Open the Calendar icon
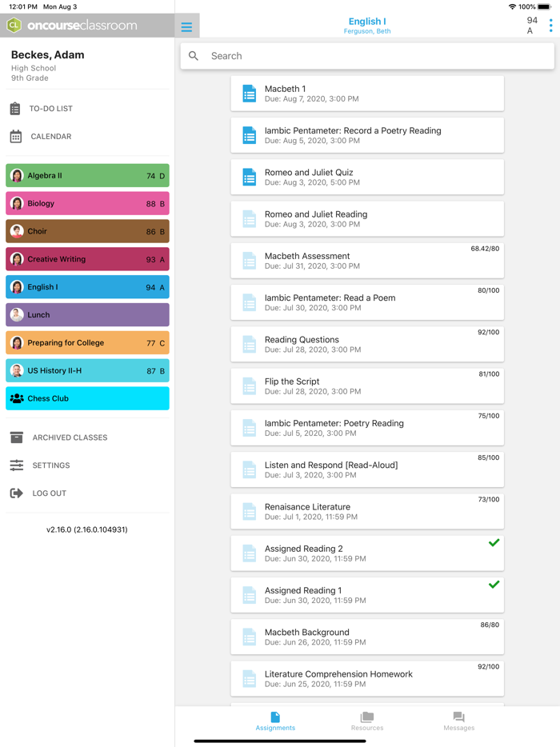This screenshot has width=560, height=747. pyautogui.click(x=16, y=137)
